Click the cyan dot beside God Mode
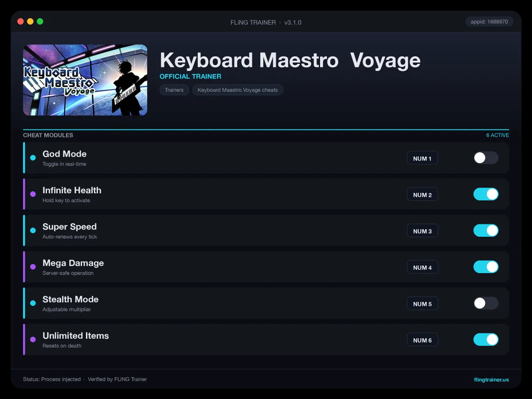Image resolution: width=532 pixels, height=399 pixels. (33, 158)
